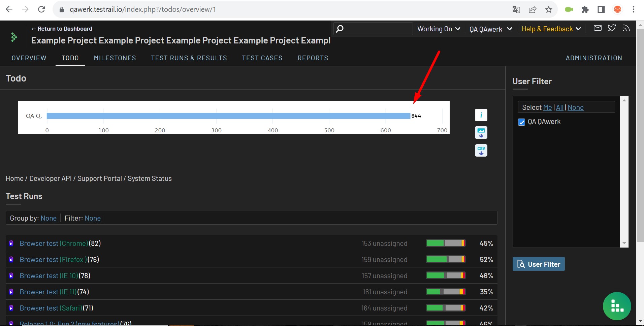The height and width of the screenshot is (326, 644).
Task: Switch to the Milestones tab
Action: click(x=115, y=58)
